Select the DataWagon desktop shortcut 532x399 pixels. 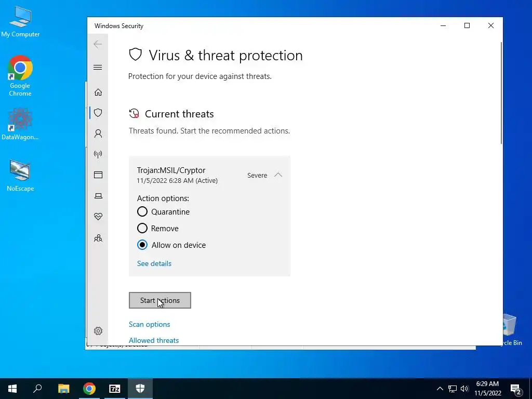coord(20,124)
